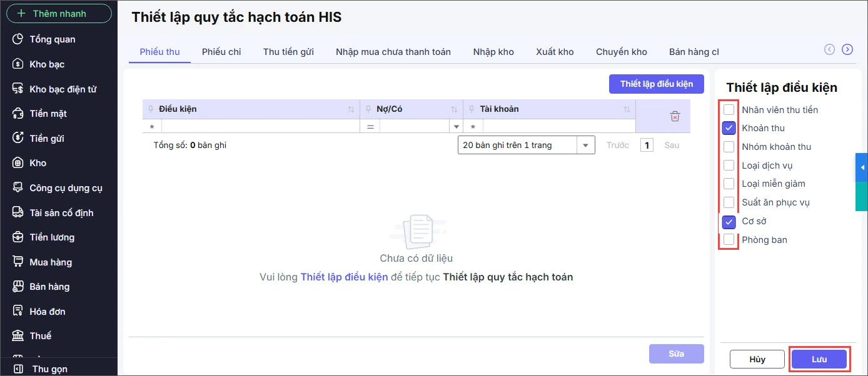This screenshot has height=376, width=868.
Task: Open the Tổng quan sidebar icon
Action: click(18, 39)
